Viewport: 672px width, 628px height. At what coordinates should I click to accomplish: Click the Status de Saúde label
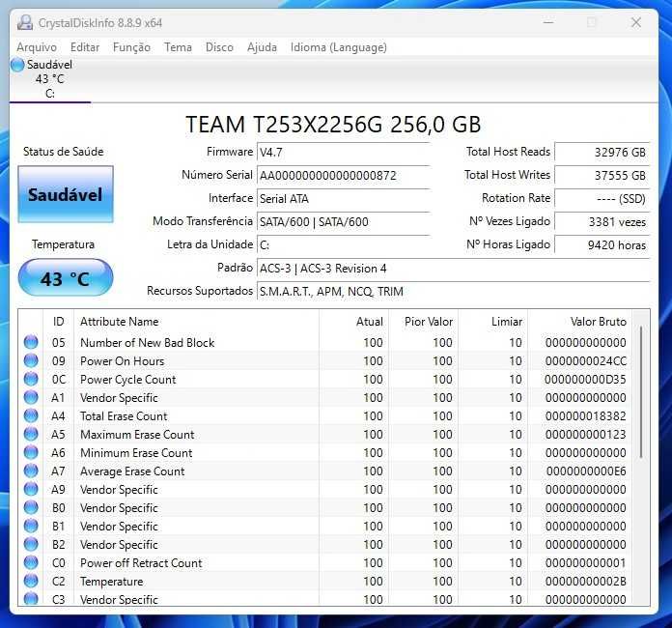click(64, 152)
